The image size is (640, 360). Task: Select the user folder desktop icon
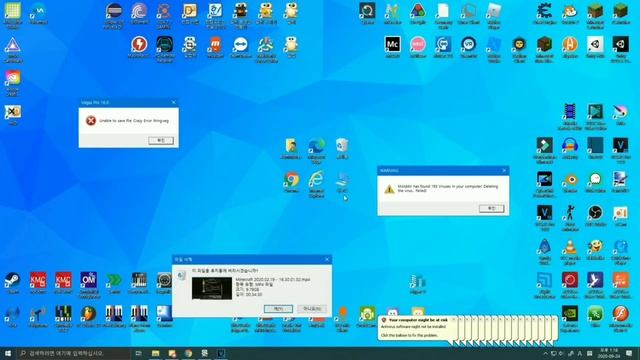coord(291,146)
